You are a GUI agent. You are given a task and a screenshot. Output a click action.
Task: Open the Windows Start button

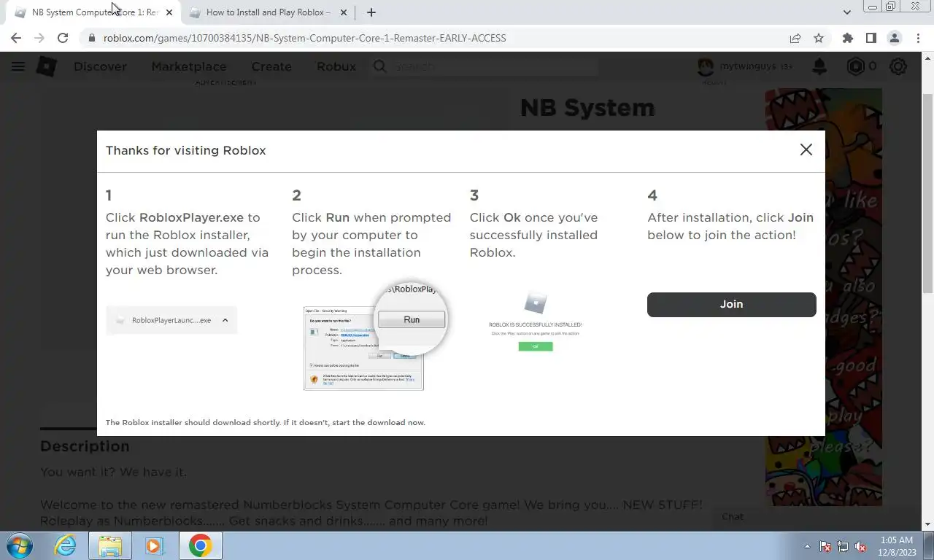19,545
